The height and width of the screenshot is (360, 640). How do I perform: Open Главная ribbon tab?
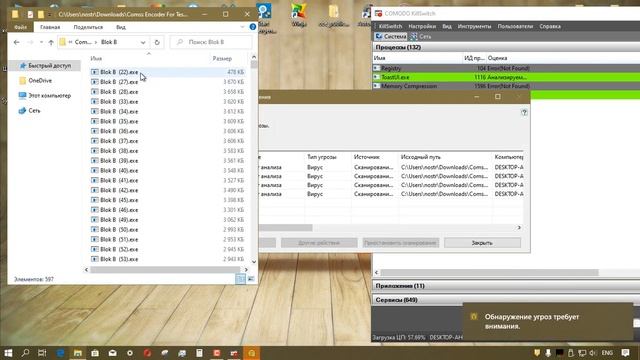(50, 27)
